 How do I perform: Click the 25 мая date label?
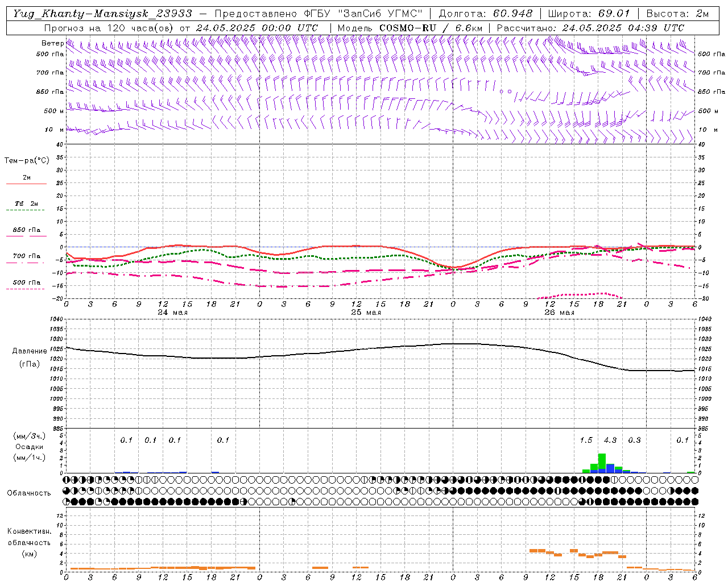tap(366, 313)
